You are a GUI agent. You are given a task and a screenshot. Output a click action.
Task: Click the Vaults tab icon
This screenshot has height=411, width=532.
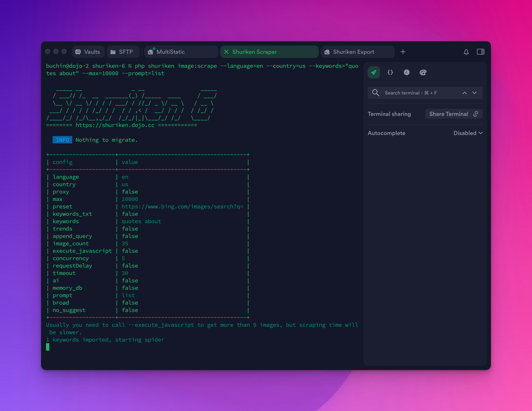78,52
